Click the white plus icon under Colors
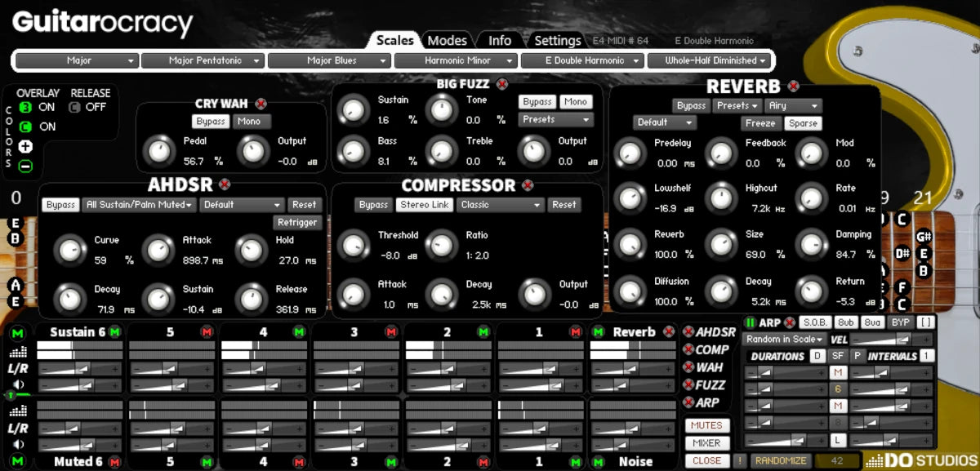The image size is (980, 471). click(25, 147)
